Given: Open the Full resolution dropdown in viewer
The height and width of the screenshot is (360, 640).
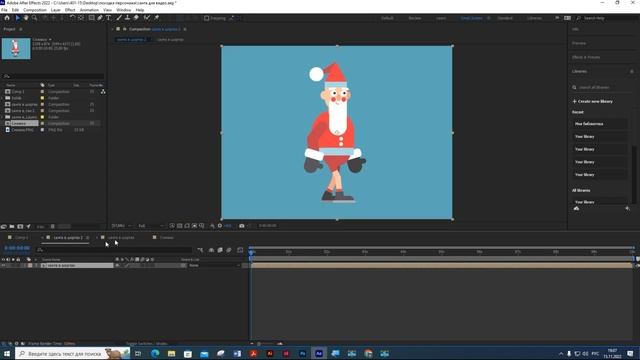Looking at the screenshot, I should (151, 226).
